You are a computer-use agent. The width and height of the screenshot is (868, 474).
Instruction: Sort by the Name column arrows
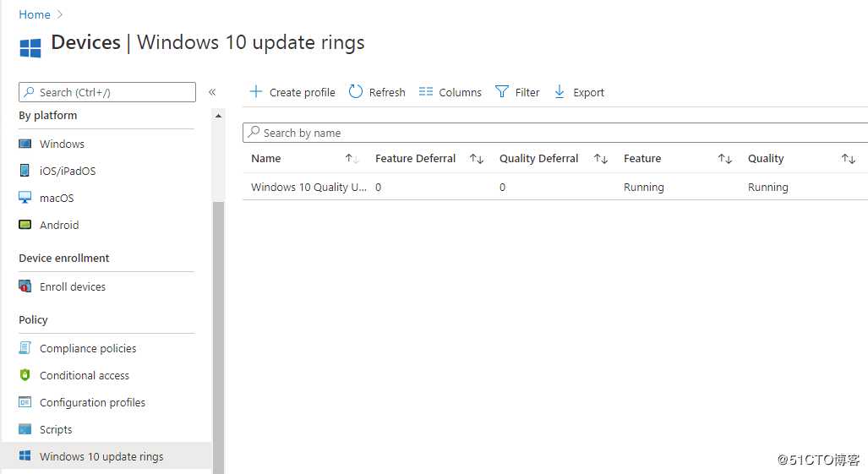click(352, 159)
